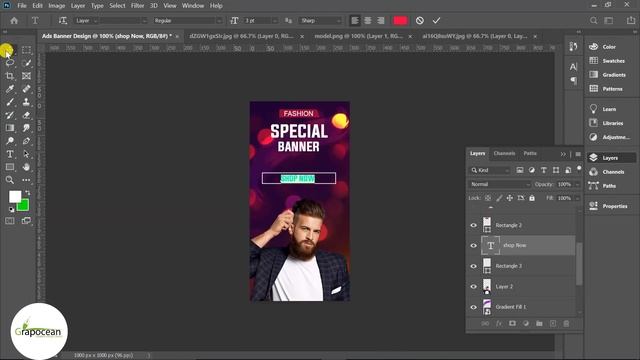Select the Smudge tool
Image resolution: width=640 pixels, height=360 pixels.
[x=27, y=128]
